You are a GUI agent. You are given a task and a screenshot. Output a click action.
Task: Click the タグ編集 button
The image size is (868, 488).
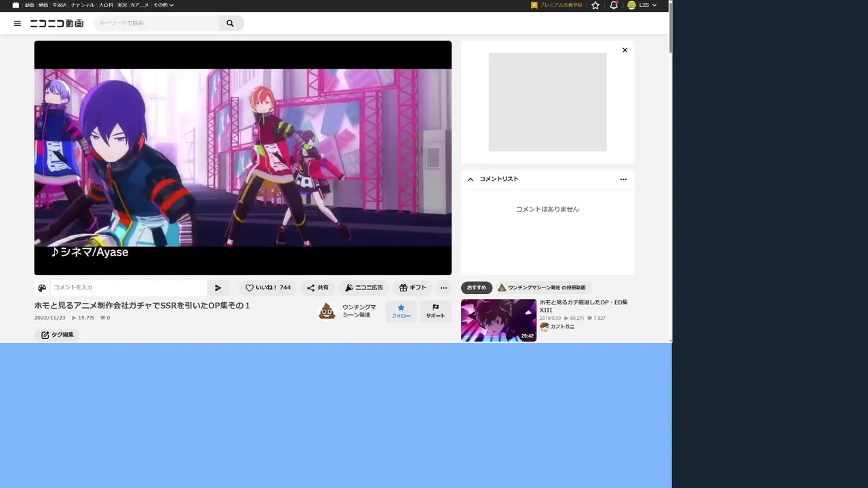(x=57, y=335)
